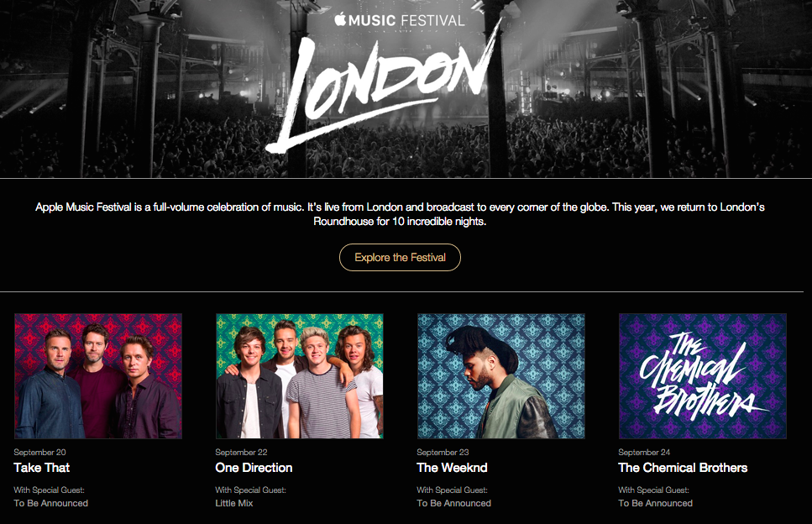Open the Take That artist photo
Viewport: 812px width, 524px height.
pos(98,375)
